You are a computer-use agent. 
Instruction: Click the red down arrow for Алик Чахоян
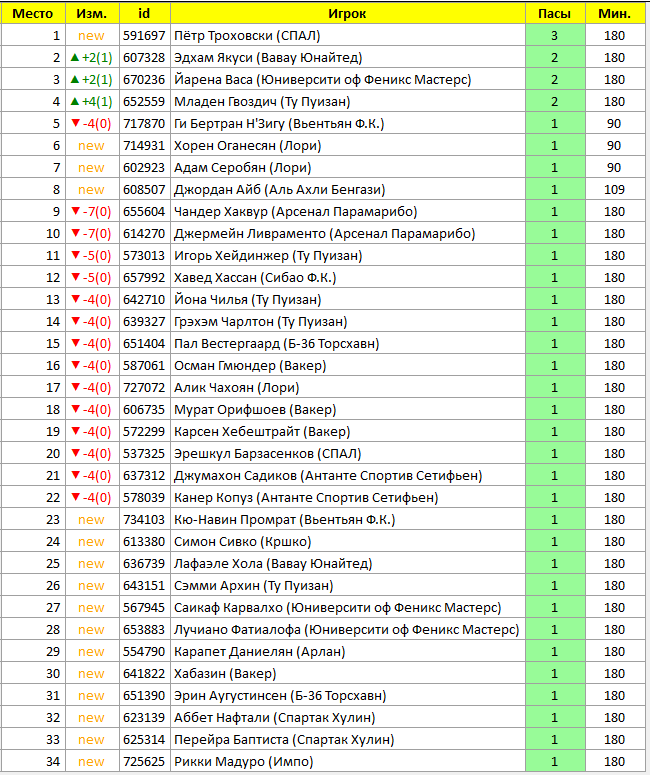pyautogui.click(x=75, y=387)
